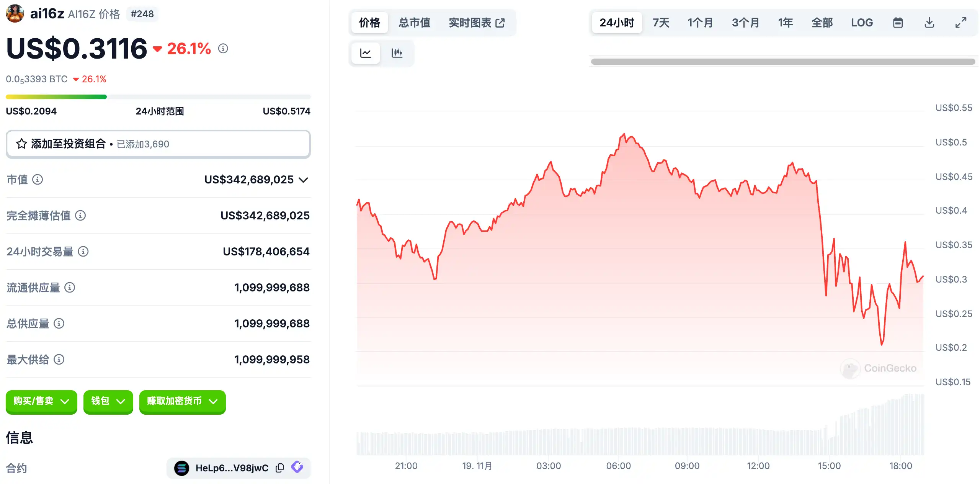Expand the market cap value chevron
Screen dimensions: 980x484
(304, 180)
